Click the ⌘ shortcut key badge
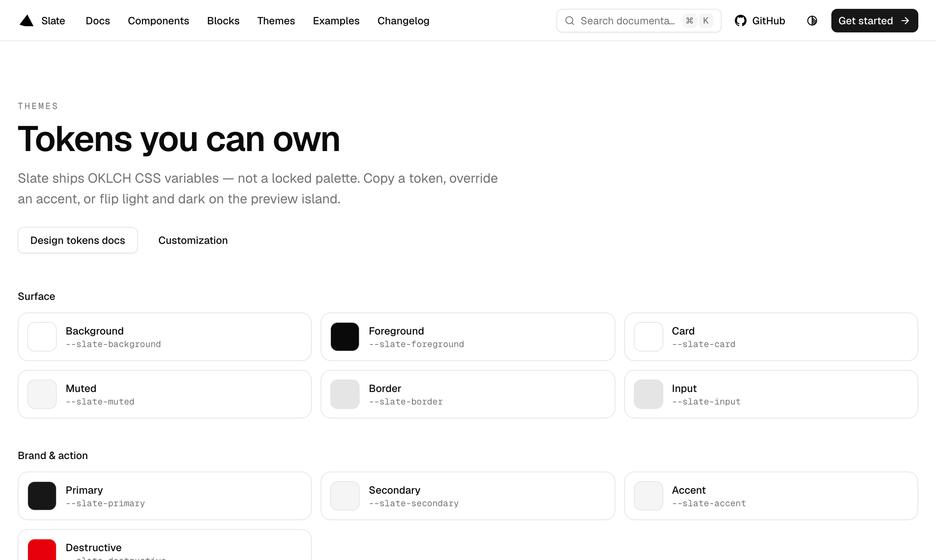This screenshot has width=936, height=560. [x=689, y=21]
